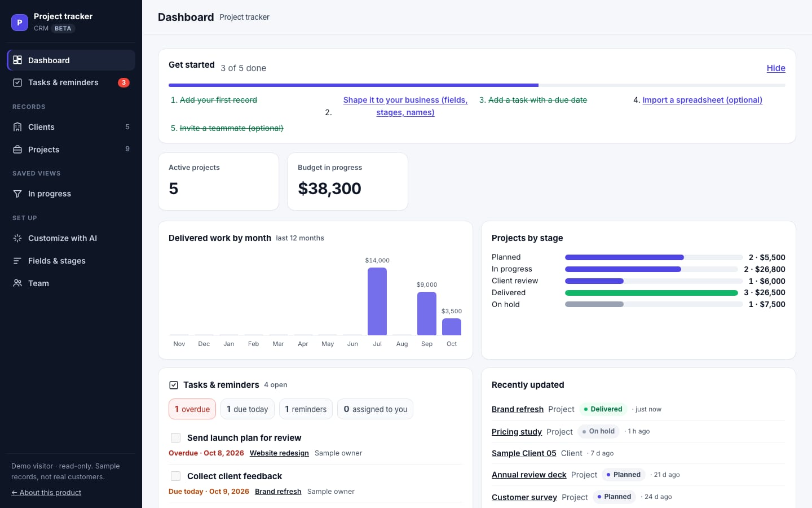Open the Clients records page
The height and width of the screenshot is (508, 812).
pyautogui.click(x=71, y=127)
